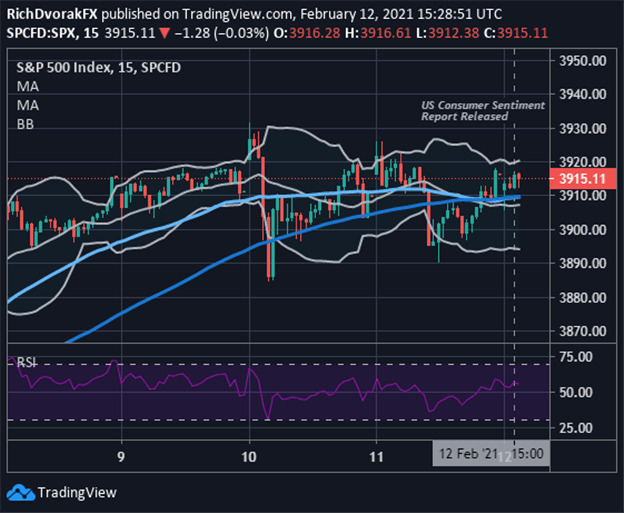Click the 3880.00 price axis label
This screenshot has width=624, height=513.
tap(583, 297)
